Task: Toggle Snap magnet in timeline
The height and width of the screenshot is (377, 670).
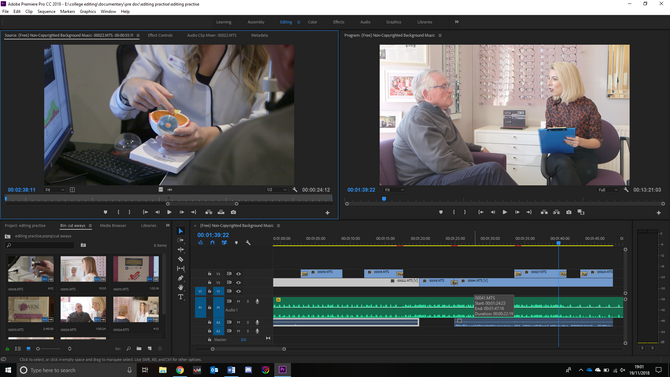Action: tap(212, 243)
